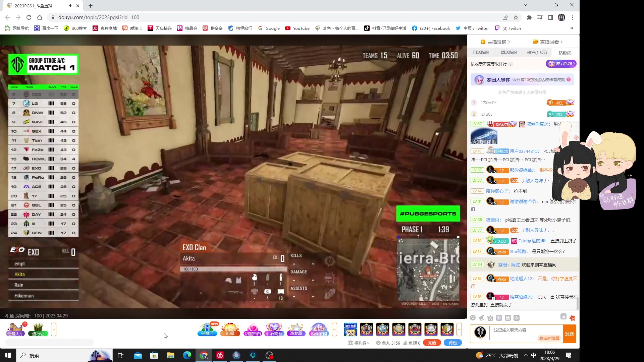Screen dimensions: 644x362
Task: Open the 任务大厅 task hall icon
Action: click(15, 329)
